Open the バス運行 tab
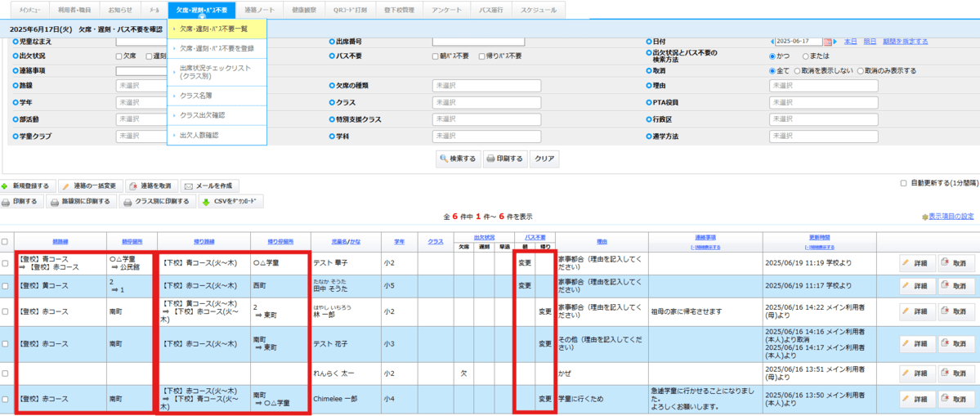 pyautogui.click(x=492, y=11)
